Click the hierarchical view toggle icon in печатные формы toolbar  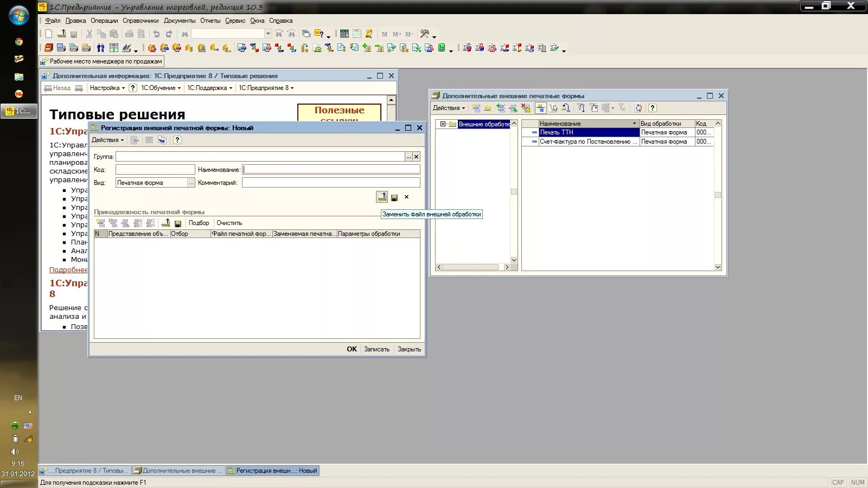pyautogui.click(x=540, y=108)
